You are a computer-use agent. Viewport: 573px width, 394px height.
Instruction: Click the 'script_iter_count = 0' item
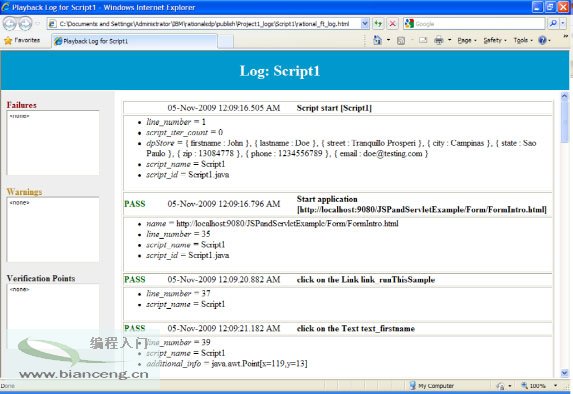(x=185, y=132)
